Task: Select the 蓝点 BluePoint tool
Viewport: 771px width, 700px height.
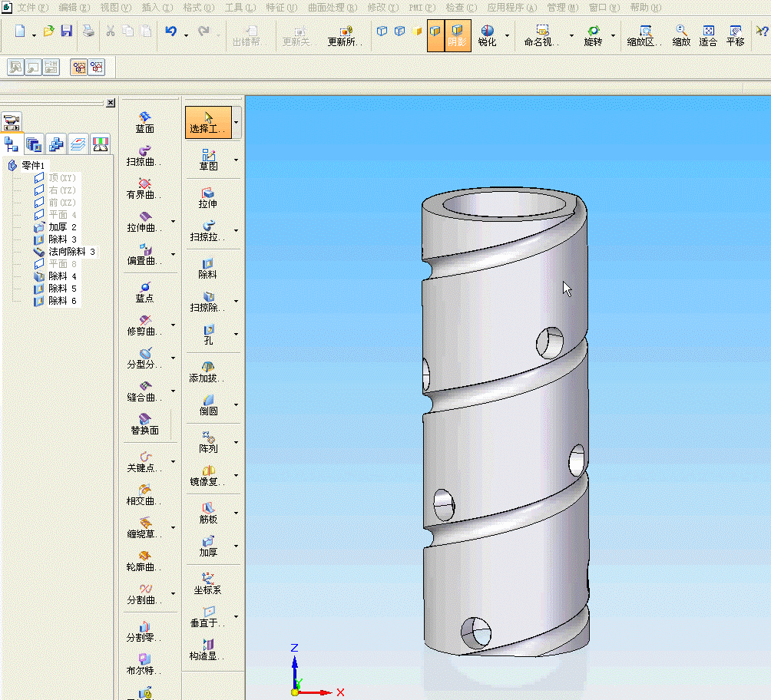Action: tap(144, 292)
